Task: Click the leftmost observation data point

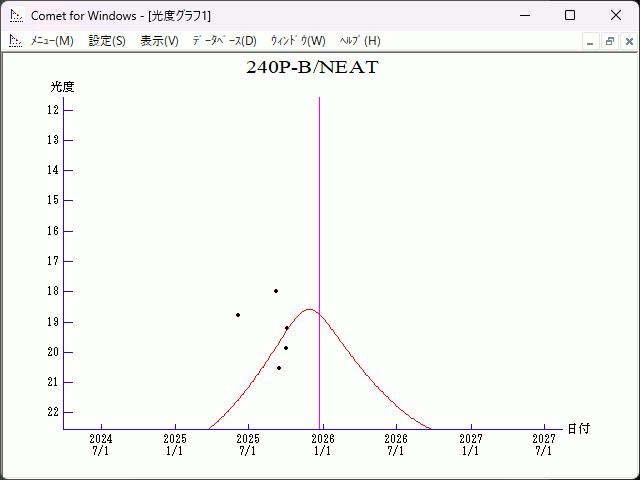Action: click(238, 315)
